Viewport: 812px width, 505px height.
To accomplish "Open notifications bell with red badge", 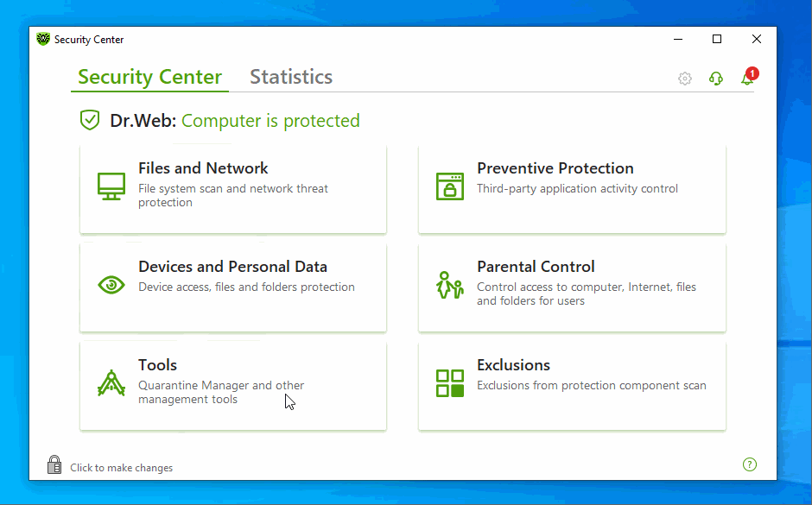I will tap(747, 79).
